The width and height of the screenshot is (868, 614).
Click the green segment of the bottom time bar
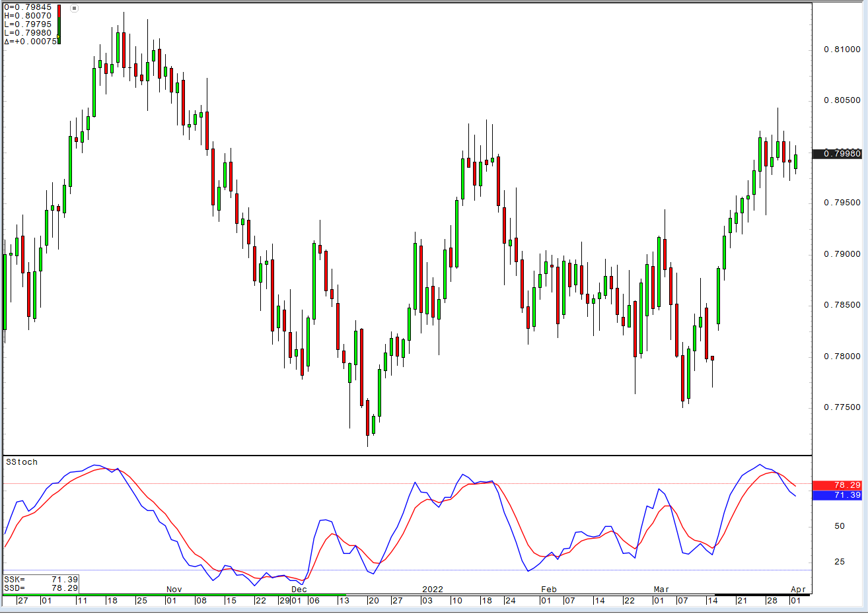(x=174, y=595)
